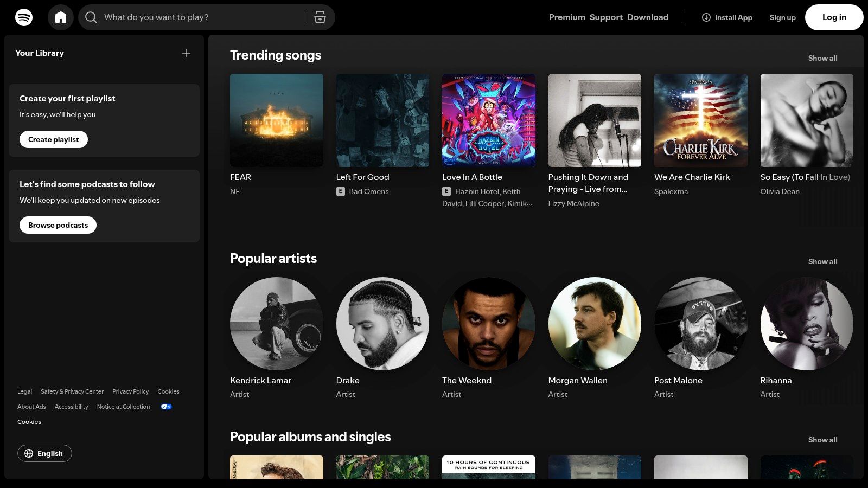Open the Download link

click(x=648, y=17)
